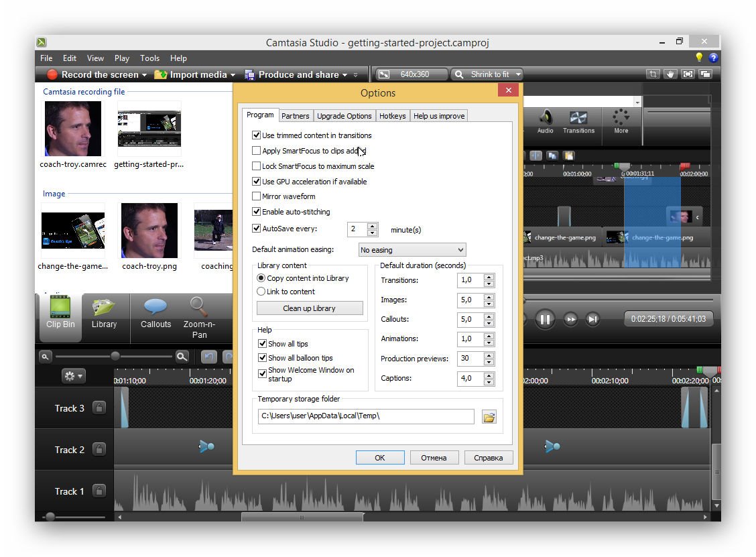Open the Tools menu
Viewport: 756px width, 557px height.
pos(149,58)
